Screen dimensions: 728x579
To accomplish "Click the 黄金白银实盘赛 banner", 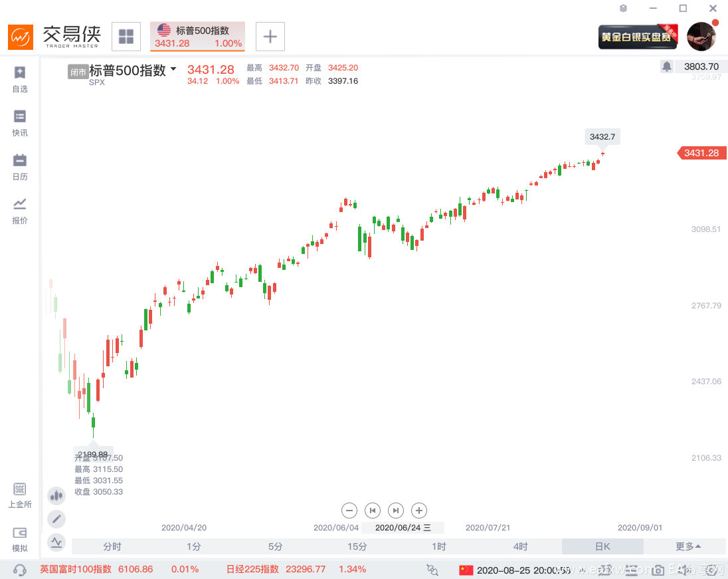I will 638,37.
